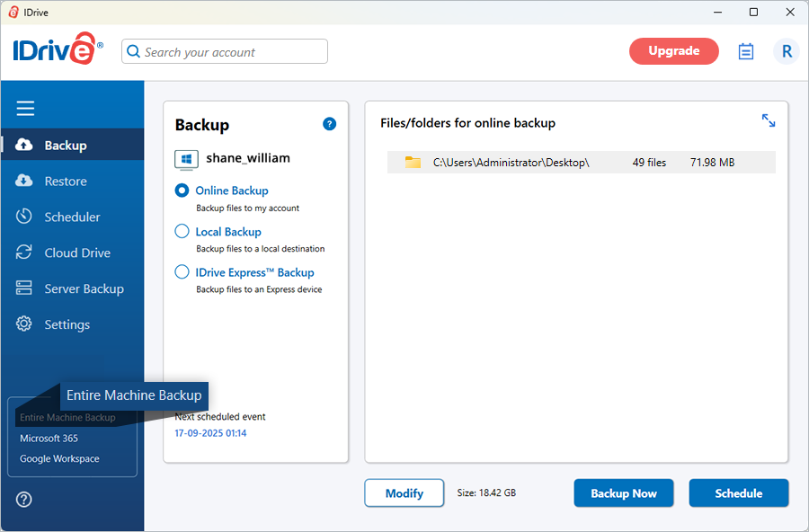Click the IDrive title bar app icon
This screenshot has width=809, height=532.
click(x=13, y=12)
